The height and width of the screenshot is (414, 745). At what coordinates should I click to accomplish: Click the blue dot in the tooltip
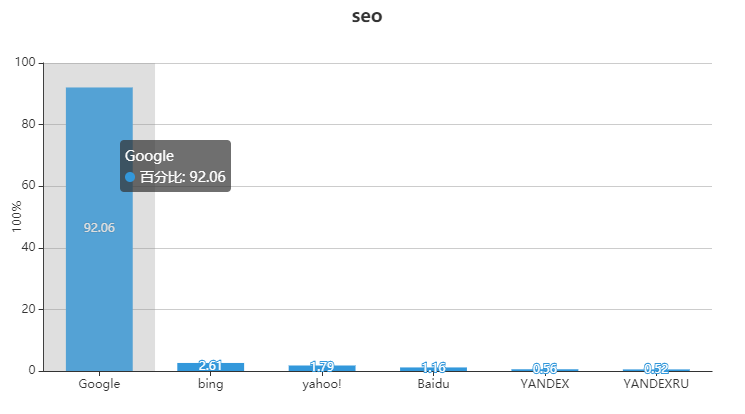tap(130, 177)
